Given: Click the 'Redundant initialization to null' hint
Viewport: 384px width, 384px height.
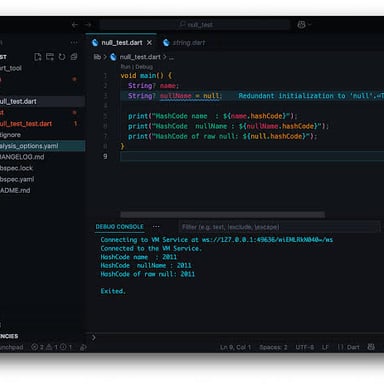Looking at the screenshot, I should point(311,96).
